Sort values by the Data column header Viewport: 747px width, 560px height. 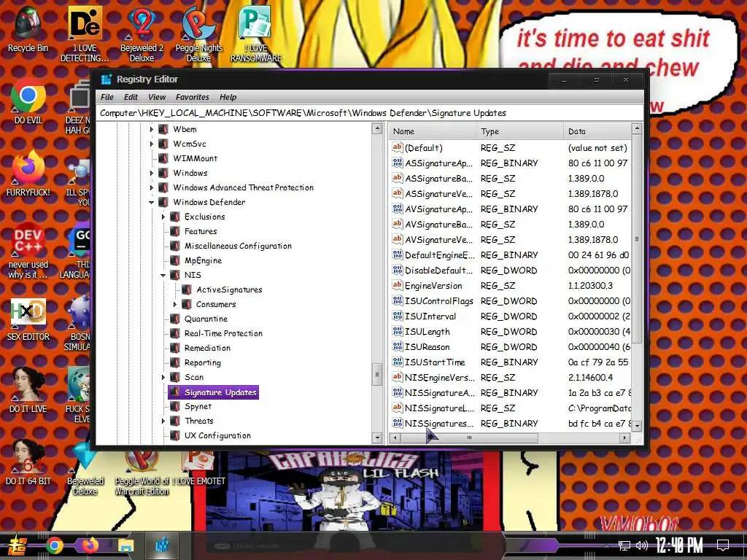tap(597, 131)
